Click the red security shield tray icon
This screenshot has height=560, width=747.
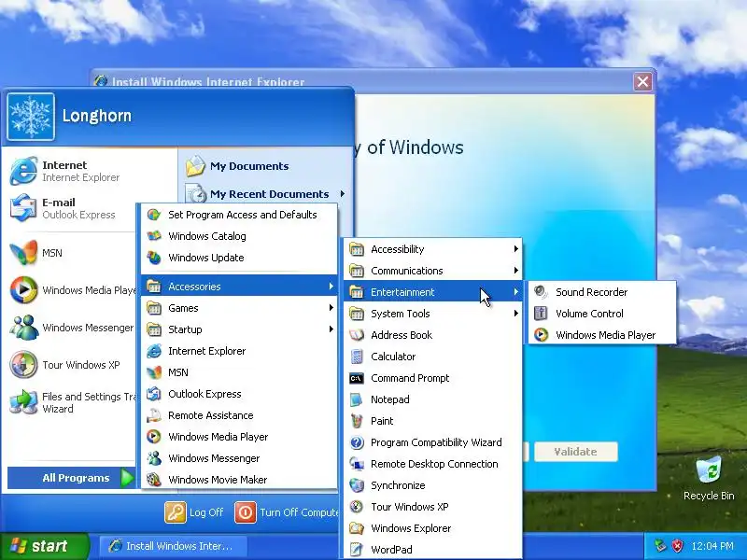pos(677,546)
